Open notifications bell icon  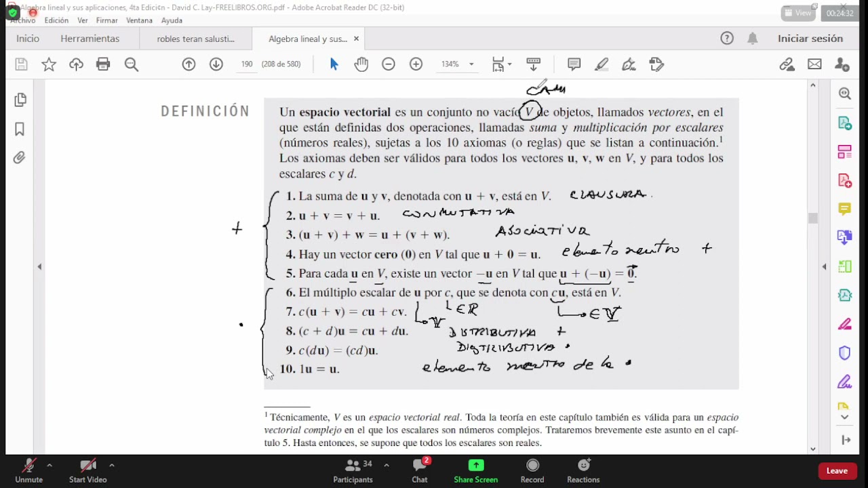(753, 39)
